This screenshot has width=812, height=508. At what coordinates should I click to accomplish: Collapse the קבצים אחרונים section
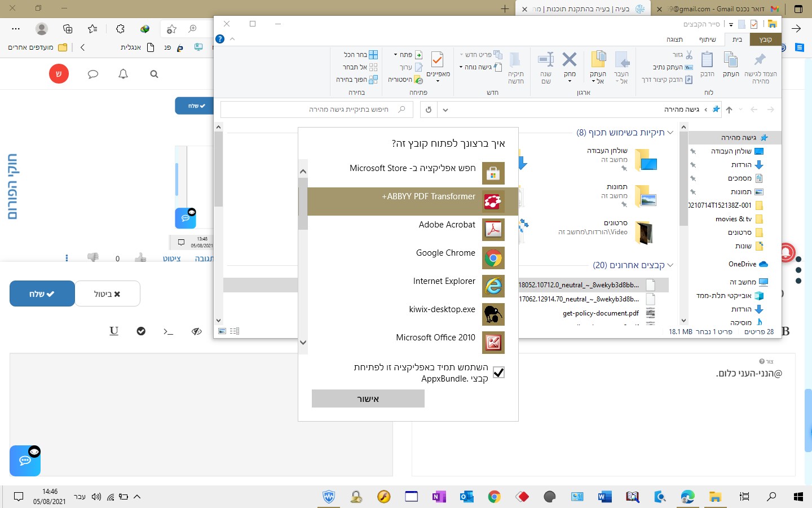point(670,265)
